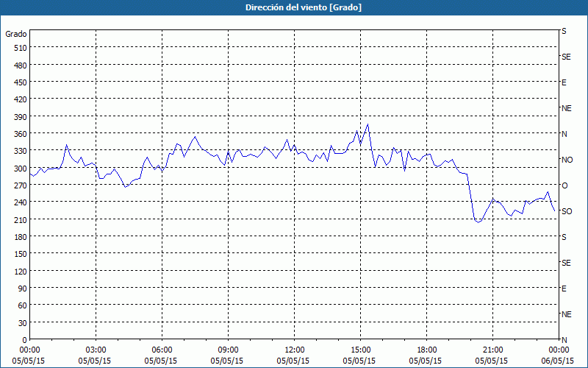The width and height of the screenshot is (588, 368).
Task: Click the 'SE' compass label level with 120
Action: [566, 263]
